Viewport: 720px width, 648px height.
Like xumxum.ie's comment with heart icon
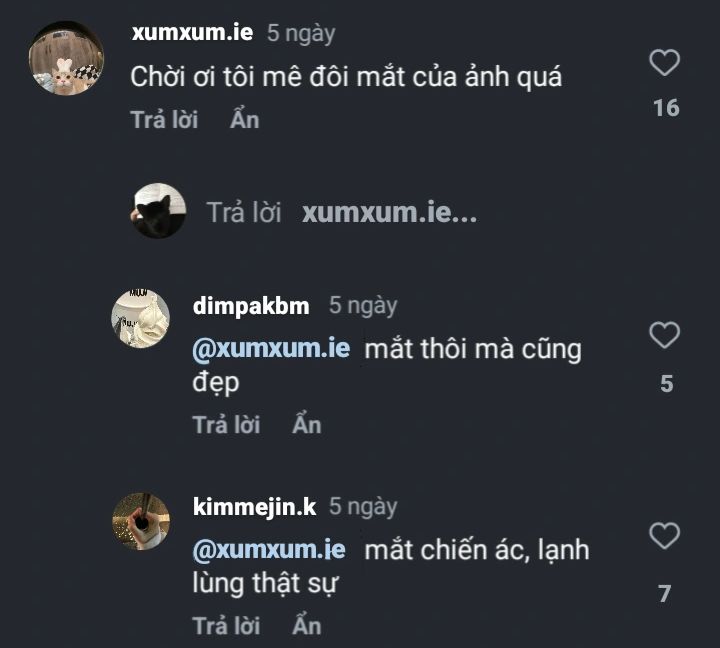[x=664, y=62]
